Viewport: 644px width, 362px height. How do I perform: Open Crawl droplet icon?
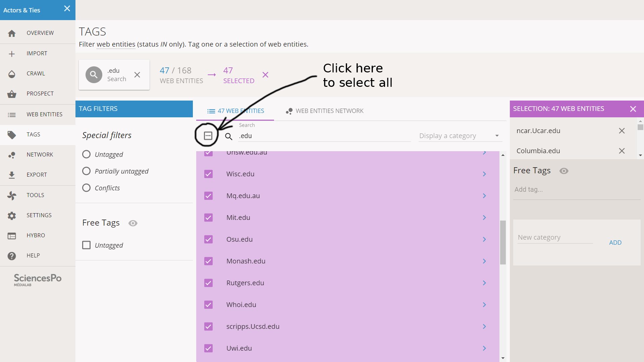tap(12, 74)
